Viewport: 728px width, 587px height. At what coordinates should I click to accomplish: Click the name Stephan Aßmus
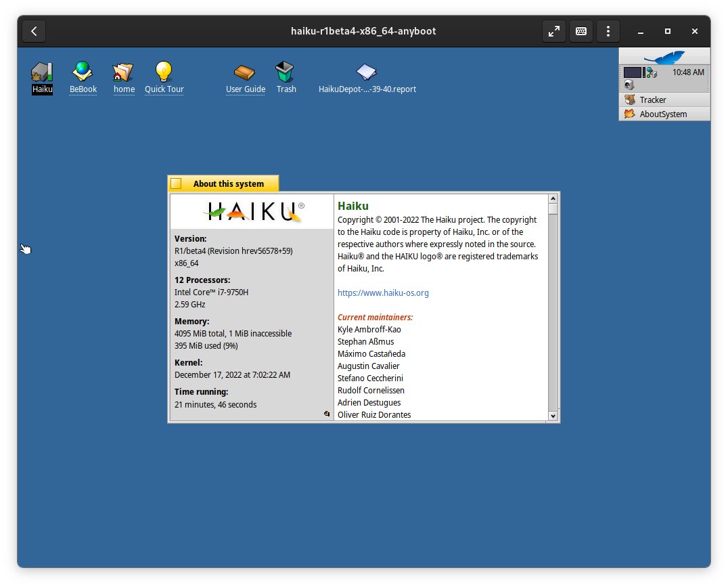(x=365, y=341)
